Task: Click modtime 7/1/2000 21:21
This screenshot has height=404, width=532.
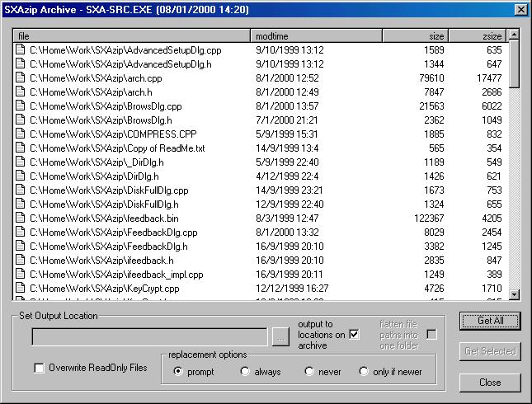Action: (287, 120)
